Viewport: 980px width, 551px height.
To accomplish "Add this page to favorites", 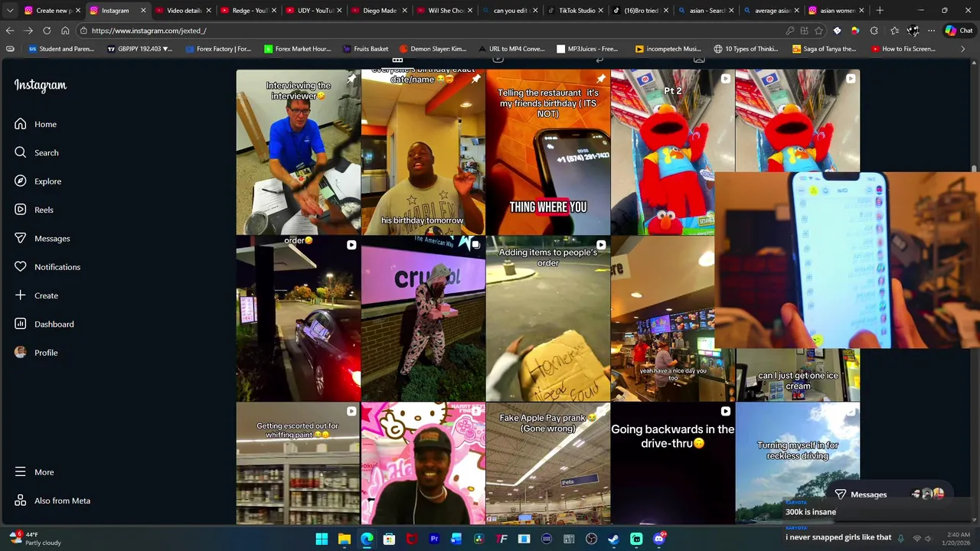I will 818,31.
